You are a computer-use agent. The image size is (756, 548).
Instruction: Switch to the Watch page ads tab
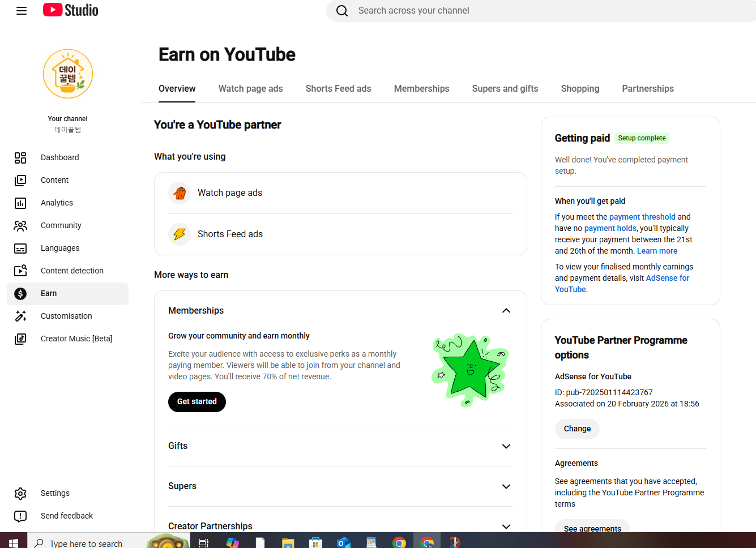[x=251, y=88]
